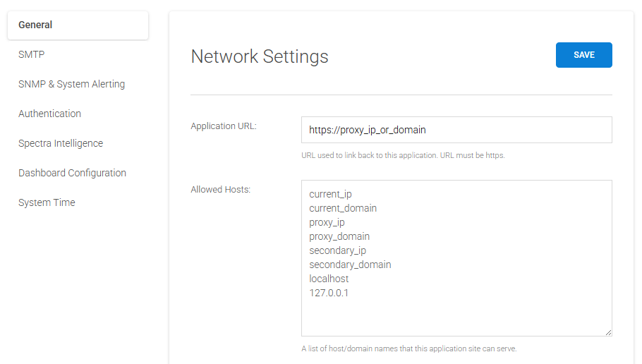Place cursor on the localhost entry

click(329, 279)
